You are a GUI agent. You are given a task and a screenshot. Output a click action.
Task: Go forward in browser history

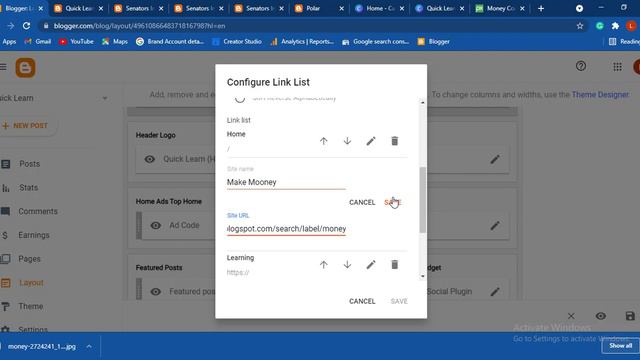(11, 26)
